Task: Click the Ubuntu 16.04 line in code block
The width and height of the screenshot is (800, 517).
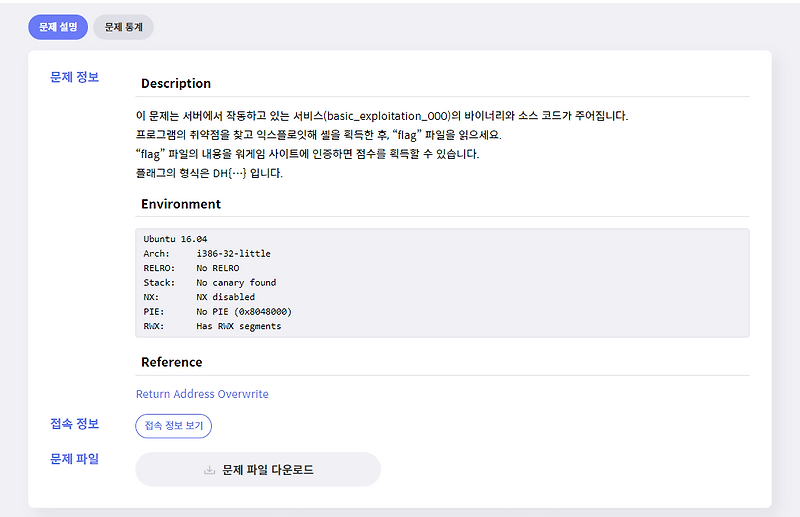Action: click(175, 239)
